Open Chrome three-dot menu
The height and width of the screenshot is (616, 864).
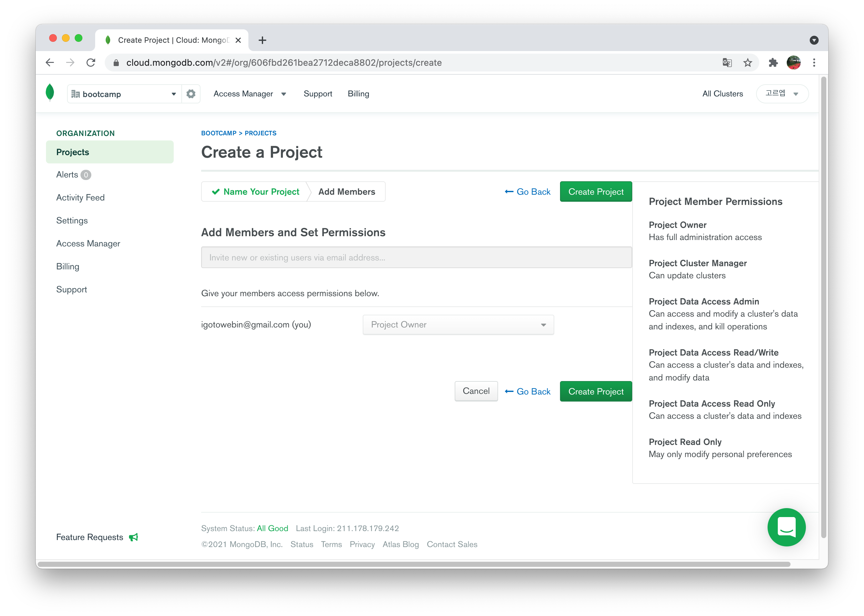tap(814, 63)
